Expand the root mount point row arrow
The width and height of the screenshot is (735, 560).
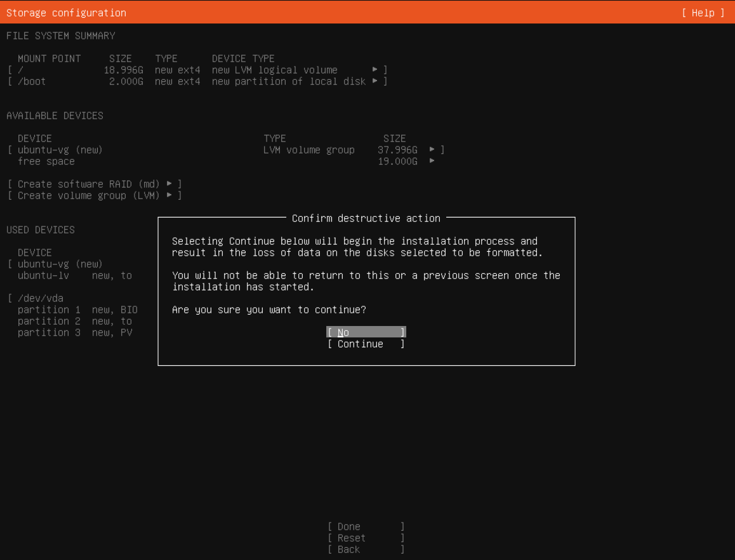click(375, 69)
